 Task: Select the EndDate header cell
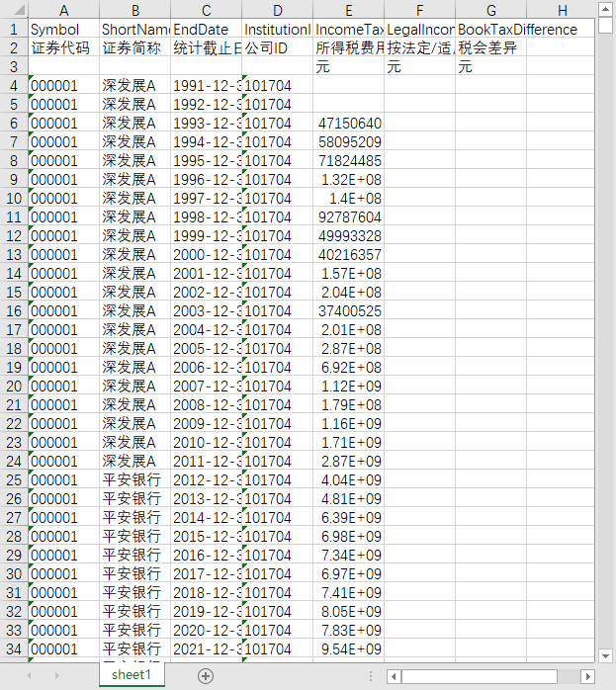pyautogui.click(x=207, y=29)
